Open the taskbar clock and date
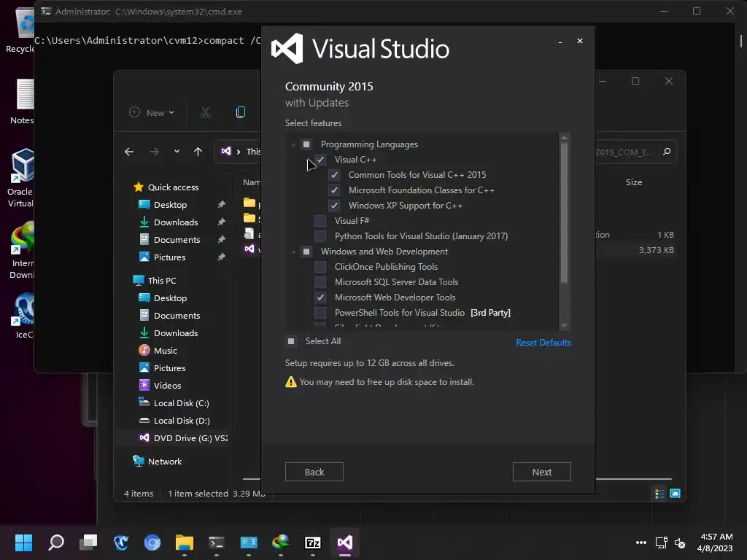The image size is (747, 560). [x=715, y=542]
